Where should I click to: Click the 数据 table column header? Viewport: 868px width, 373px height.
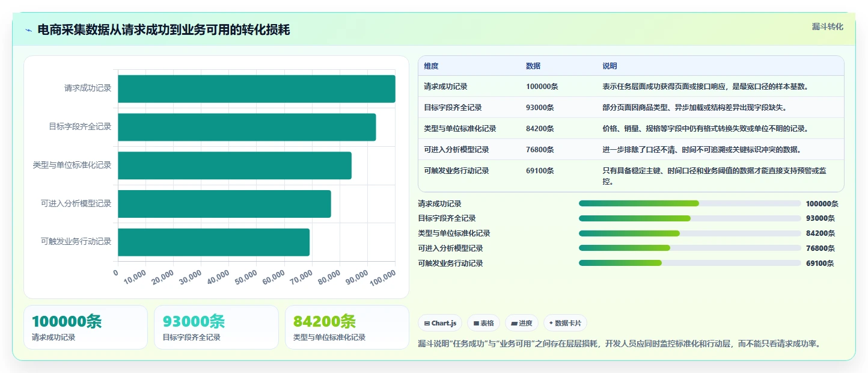point(533,66)
